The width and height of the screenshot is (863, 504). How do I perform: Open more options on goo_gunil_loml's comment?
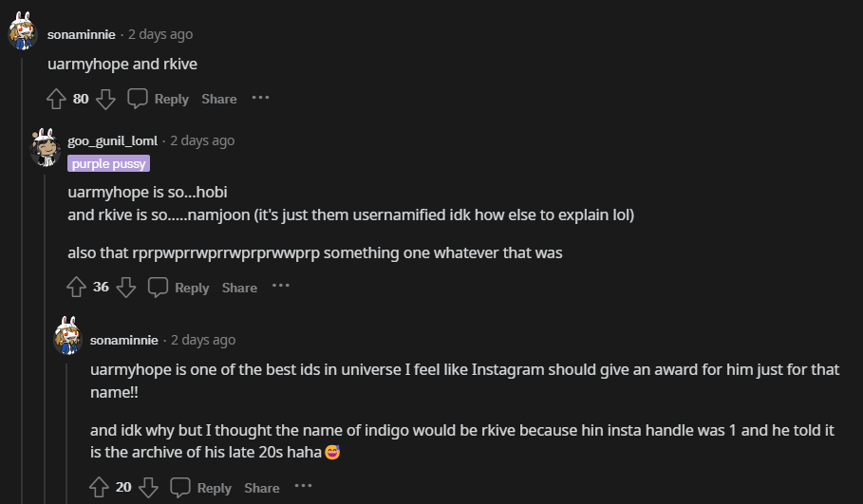[281, 287]
